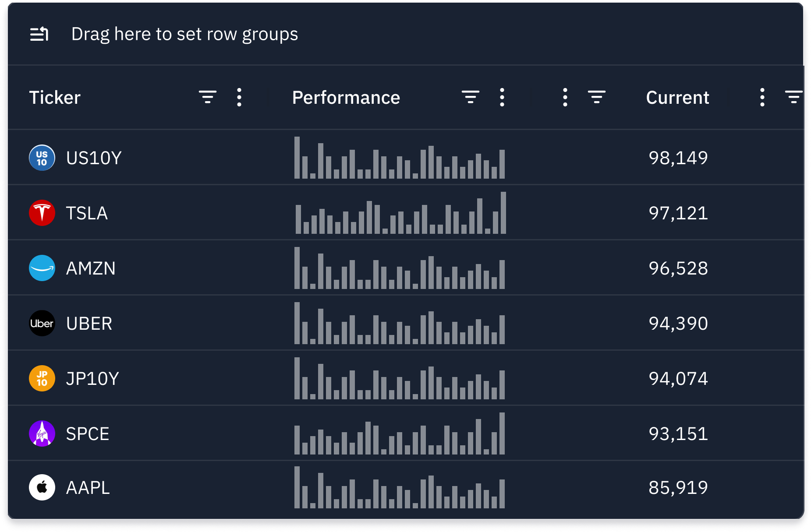Click the Uber logo in the UBER row

(42, 323)
